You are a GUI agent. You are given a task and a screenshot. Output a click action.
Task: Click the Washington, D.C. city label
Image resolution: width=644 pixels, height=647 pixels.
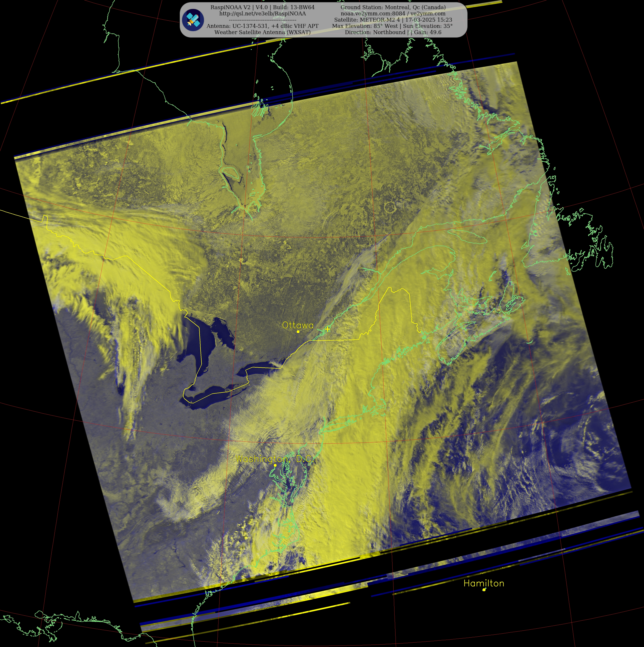point(274,459)
